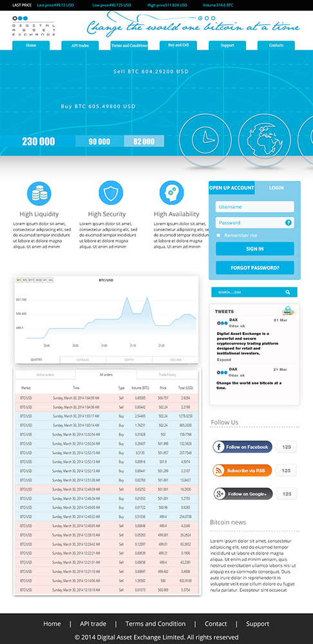
Task: Click the order row at 1:04:59 AM
Action: click(107, 398)
